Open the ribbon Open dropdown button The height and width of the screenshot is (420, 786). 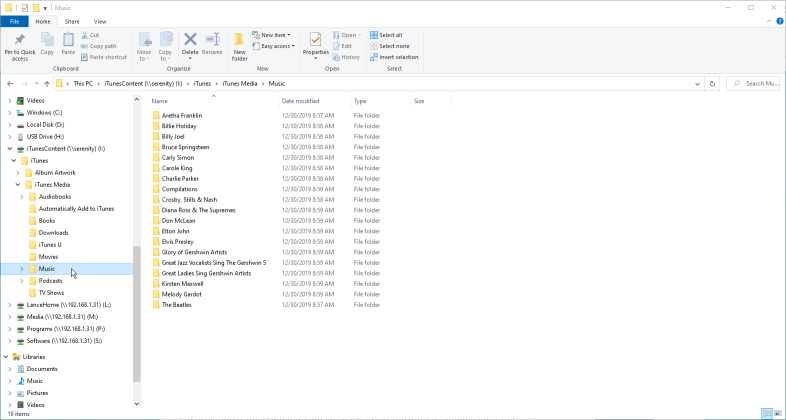point(347,35)
